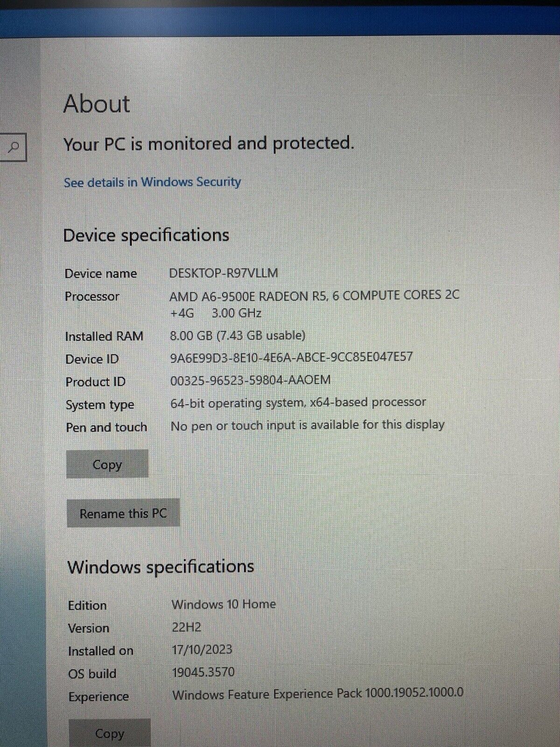
Task: Click Copy button under Windows specifications
Action: (x=110, y=733)
